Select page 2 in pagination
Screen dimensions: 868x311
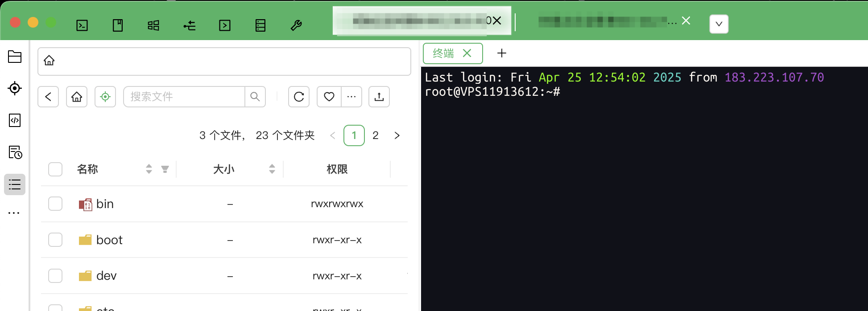coord(376,135)
